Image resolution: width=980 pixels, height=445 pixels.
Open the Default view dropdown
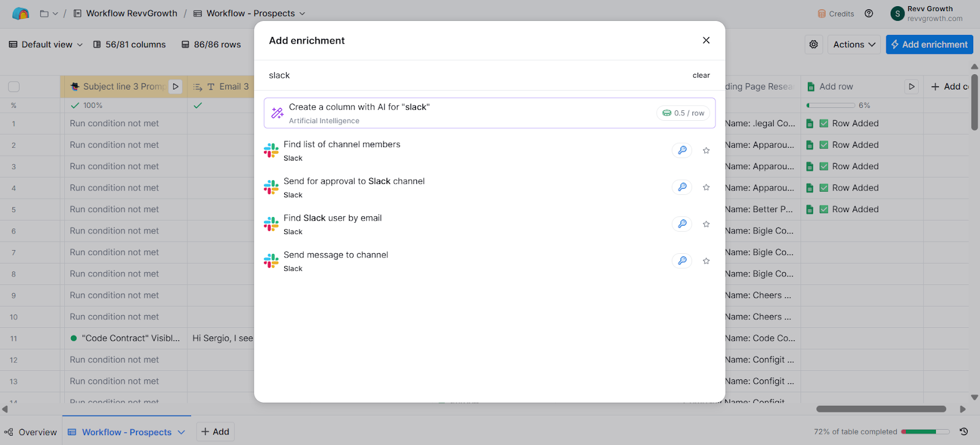click(46, 44)
